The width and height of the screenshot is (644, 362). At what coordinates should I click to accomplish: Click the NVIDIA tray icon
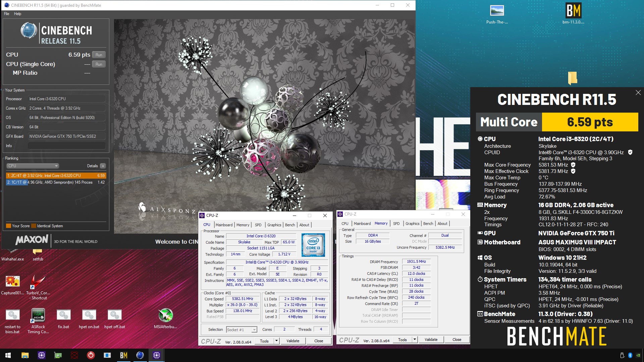pyautogui.click(x=638, y=355)
